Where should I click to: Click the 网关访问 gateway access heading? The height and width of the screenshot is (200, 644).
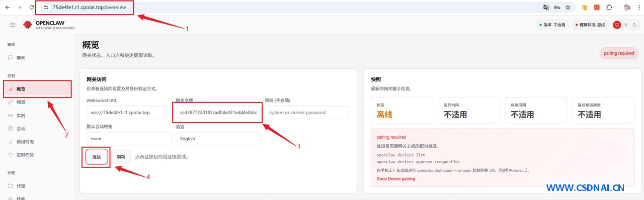(x=97, y=79)
